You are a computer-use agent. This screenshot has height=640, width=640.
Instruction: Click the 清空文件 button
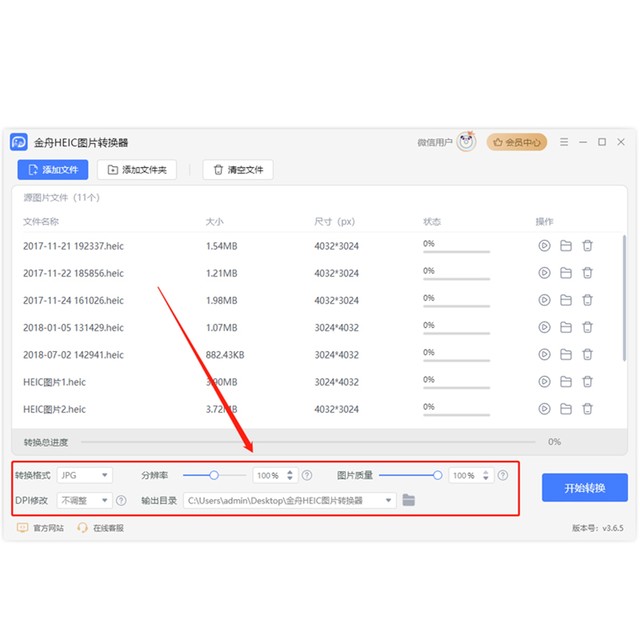(238, 169)
